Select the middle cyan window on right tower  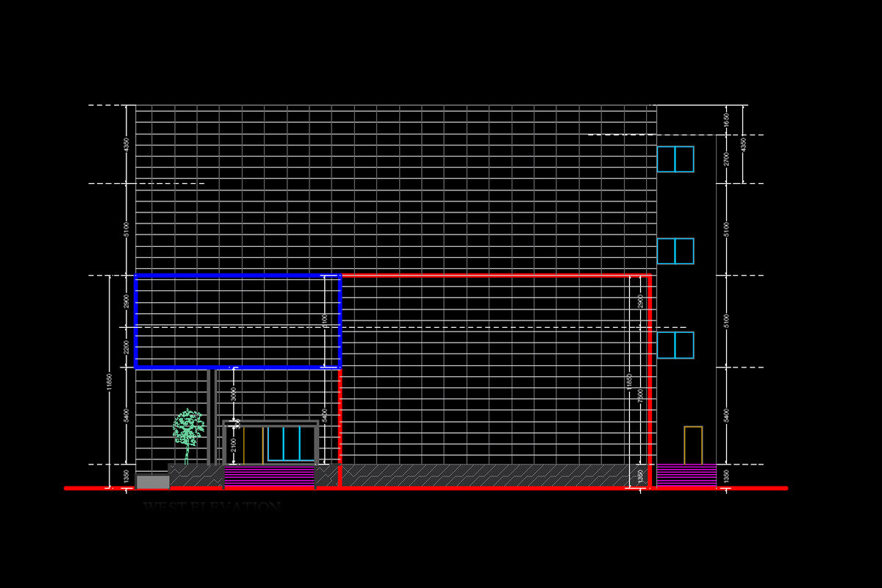pyautogui.click(x=675, y=251)
